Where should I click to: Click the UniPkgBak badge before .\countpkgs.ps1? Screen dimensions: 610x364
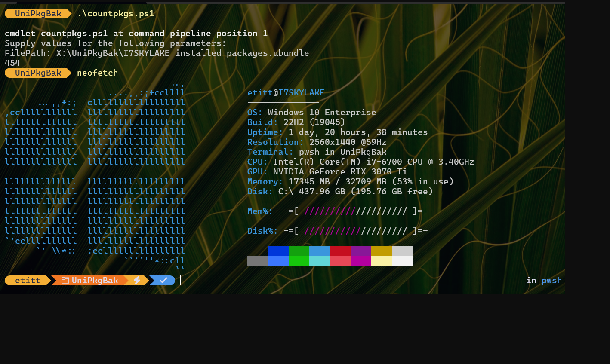click(38, 14)
